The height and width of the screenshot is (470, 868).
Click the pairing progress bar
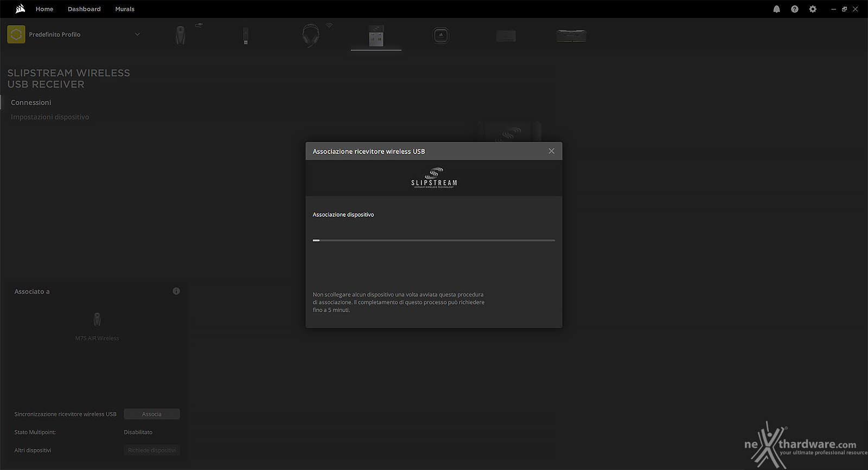pyautogui.click(x=434, y=240)
